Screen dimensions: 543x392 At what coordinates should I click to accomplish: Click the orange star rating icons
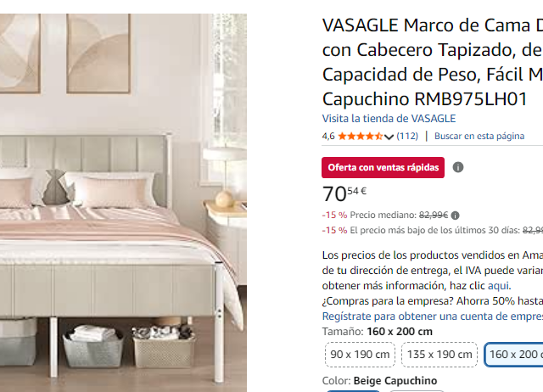(360, 136)
